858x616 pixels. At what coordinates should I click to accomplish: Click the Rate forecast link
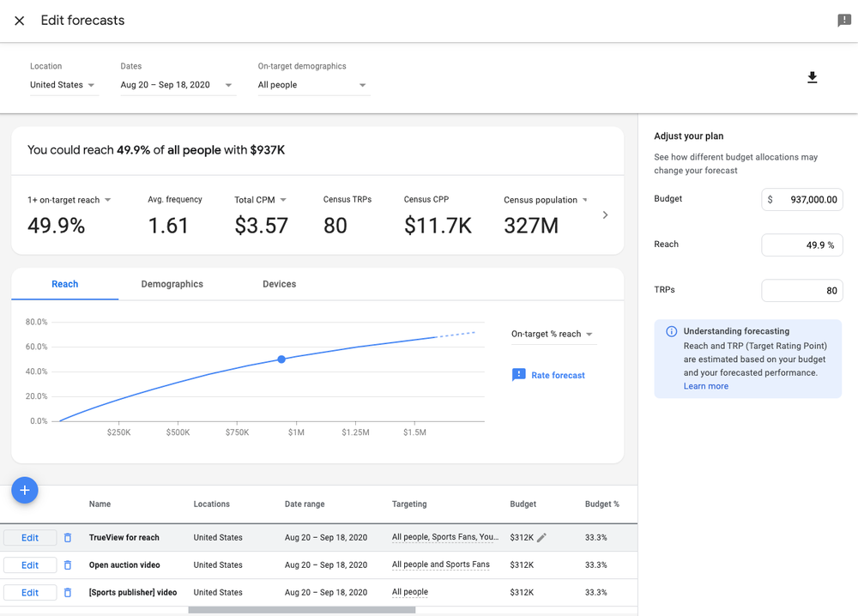point(559,375)
